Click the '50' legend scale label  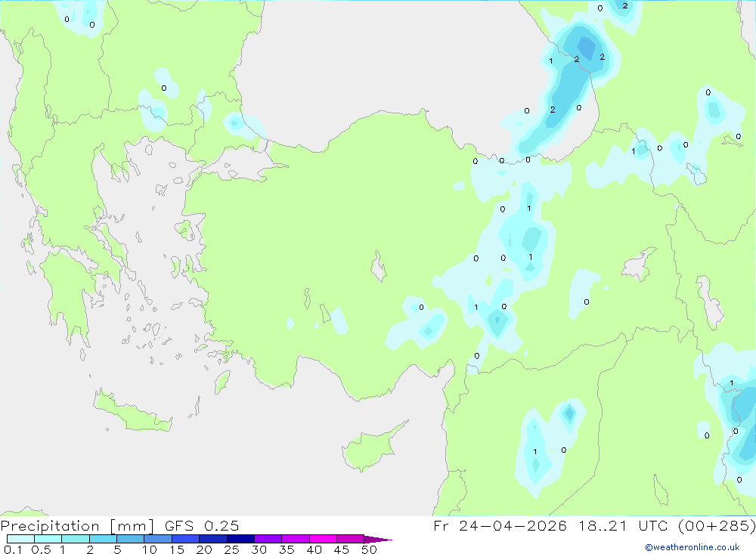click(x=369, y=549)
